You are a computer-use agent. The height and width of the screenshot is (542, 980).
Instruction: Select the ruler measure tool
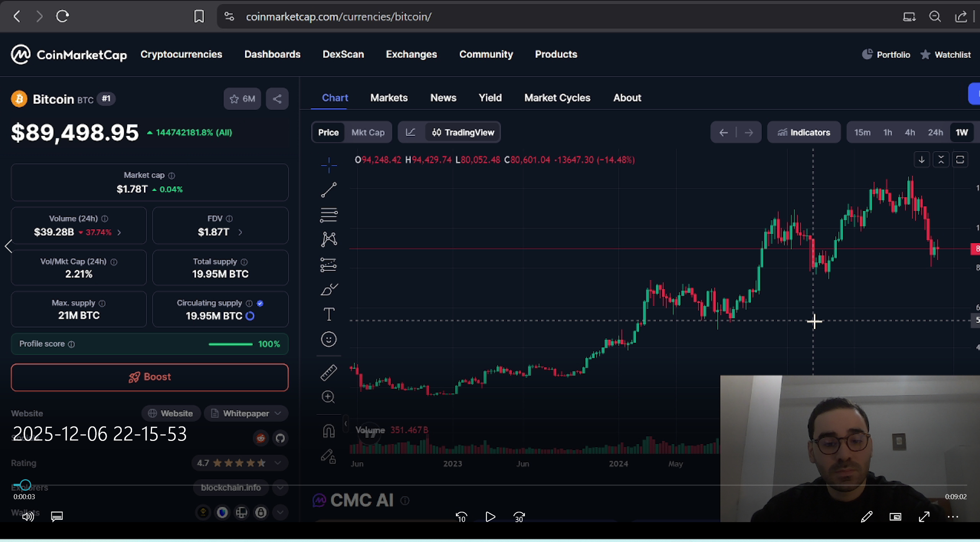tap(328, 372)
